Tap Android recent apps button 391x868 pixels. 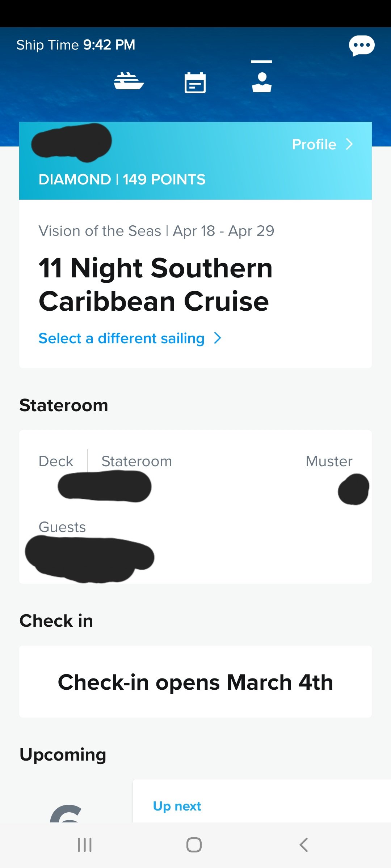(85, 845)
